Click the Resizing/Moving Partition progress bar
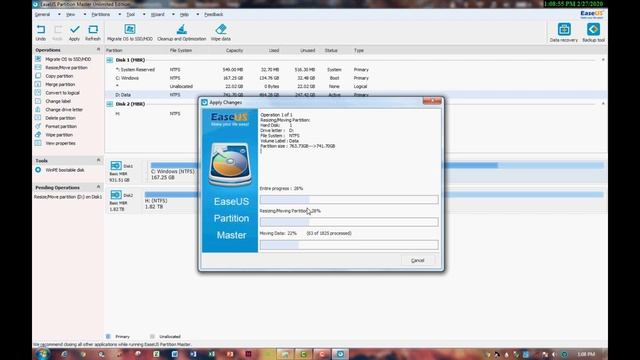The width and height of the screenshot is (640, 360). coord(349,222)
